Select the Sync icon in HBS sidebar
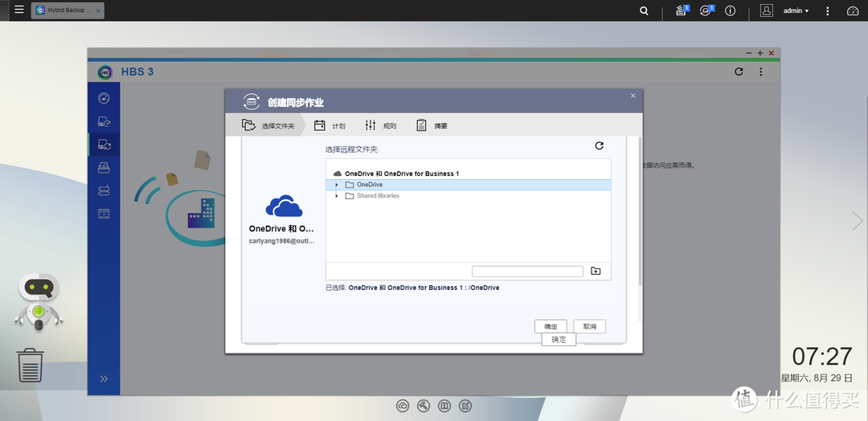 104,145
